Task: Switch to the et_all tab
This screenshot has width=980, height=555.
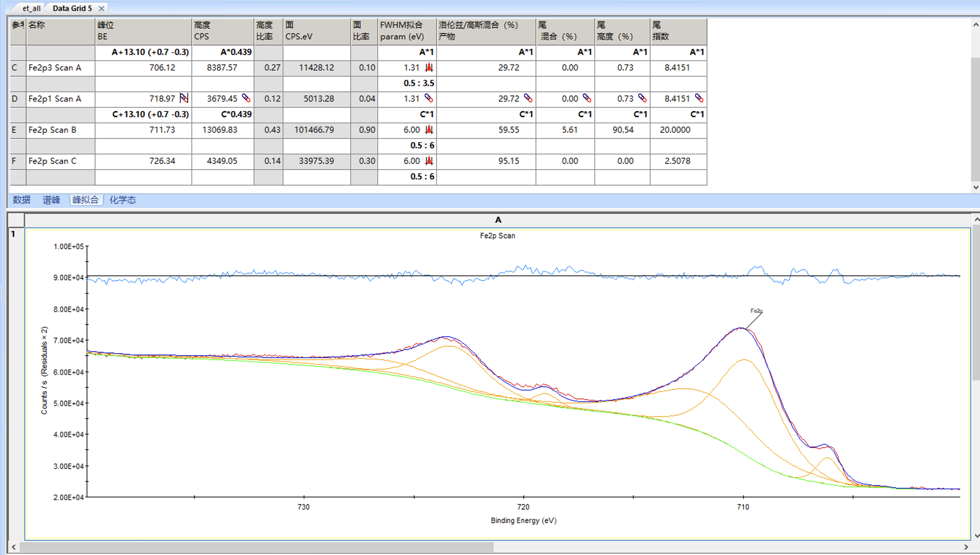Action: (x=31, y=8)
